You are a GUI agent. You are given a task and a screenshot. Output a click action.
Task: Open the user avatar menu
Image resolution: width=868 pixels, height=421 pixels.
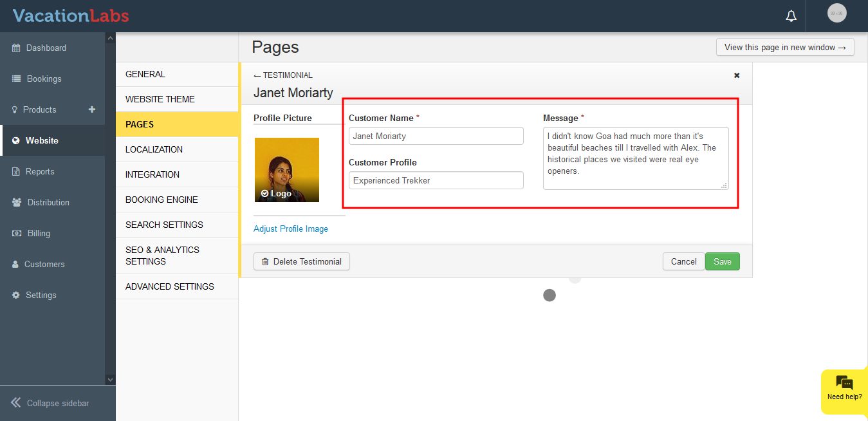(x=836, y=14)
